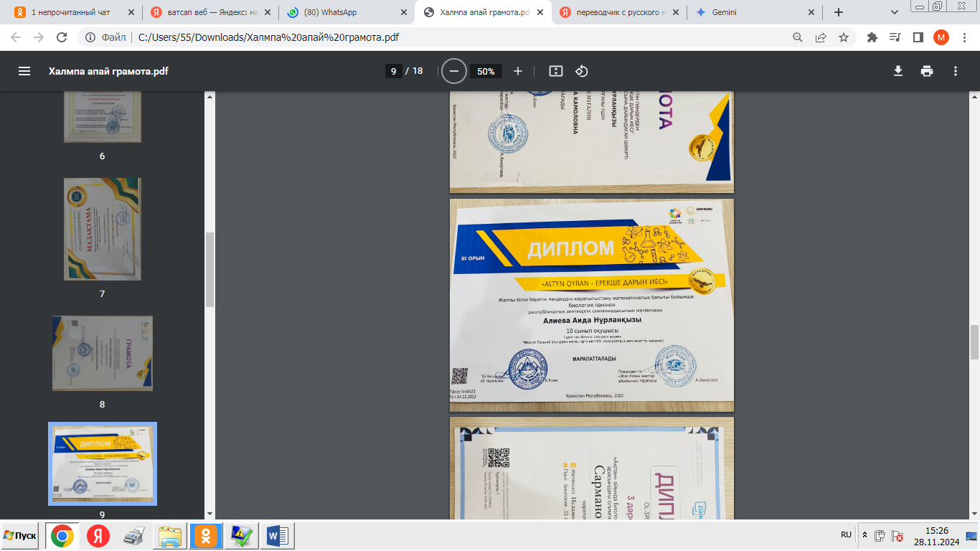The width and height of the screenshot is (980, 551).
Task: Reload the current page
Action: coord(62,37)
